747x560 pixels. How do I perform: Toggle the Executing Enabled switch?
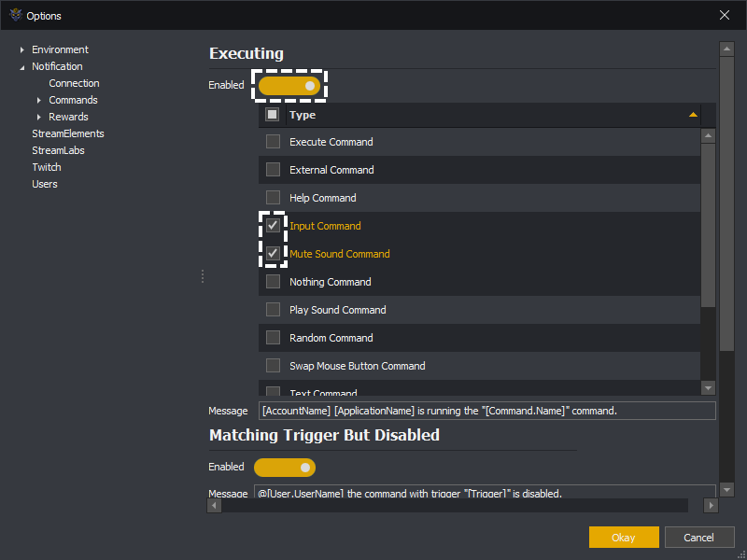tap(289, 86)
